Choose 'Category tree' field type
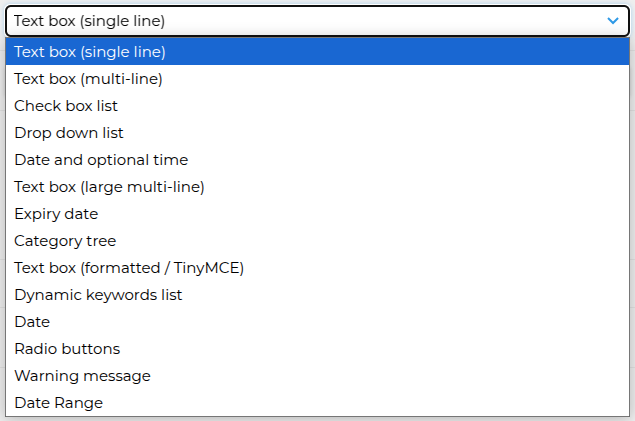Viewport: 635px width, 421px height. coord(65,241)
